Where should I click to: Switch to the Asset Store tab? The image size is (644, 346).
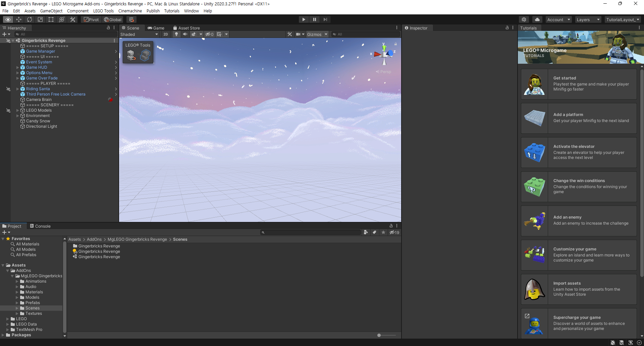(186, 28)
